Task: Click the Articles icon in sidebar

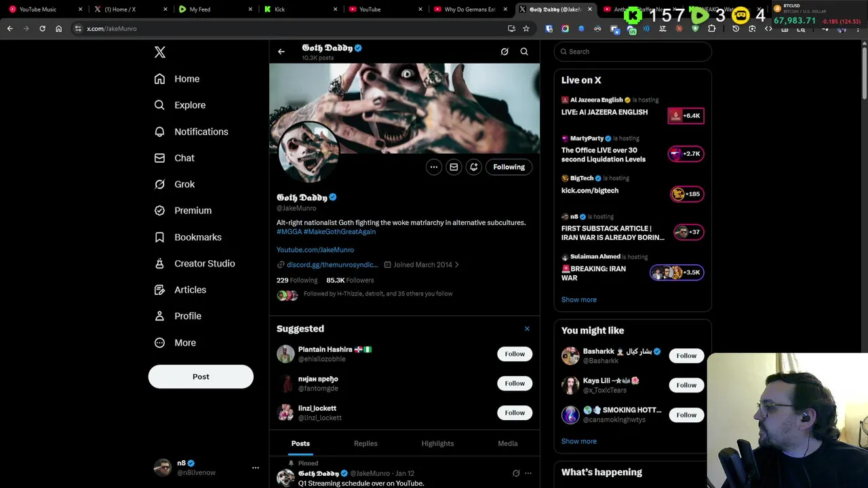Action: pos(159,290)
